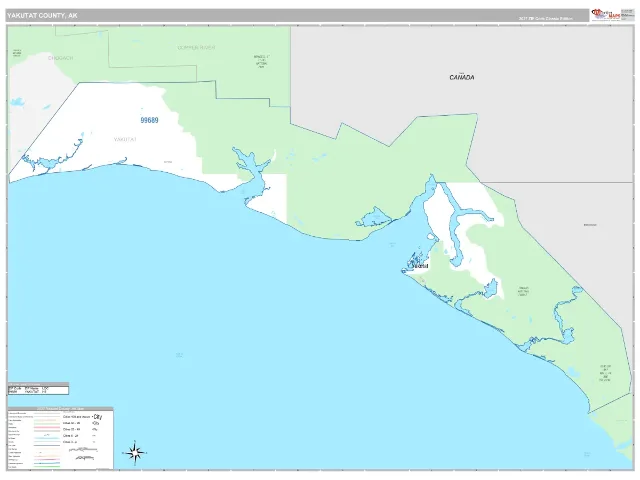Click the Yakutat city label near the bay
The width and height of the screenshot is (640, 480).
click(x=421, y=266)
